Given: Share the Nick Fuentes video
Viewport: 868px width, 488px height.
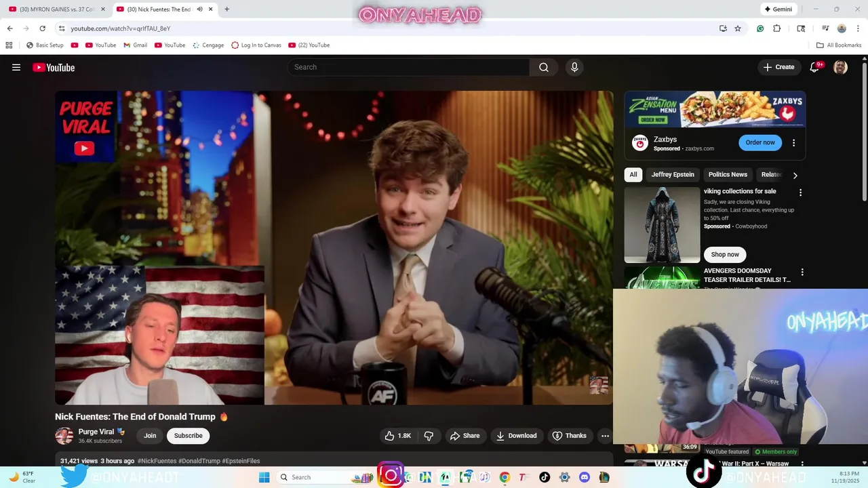Looking at the screenshot, I should [465, 436].
